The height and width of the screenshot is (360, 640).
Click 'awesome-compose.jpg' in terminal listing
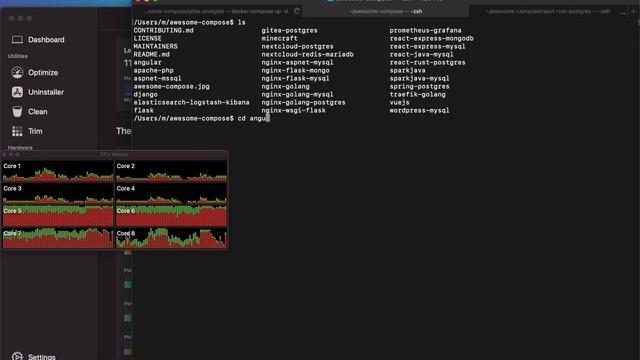pyautogui.click(x=171, y=87)
